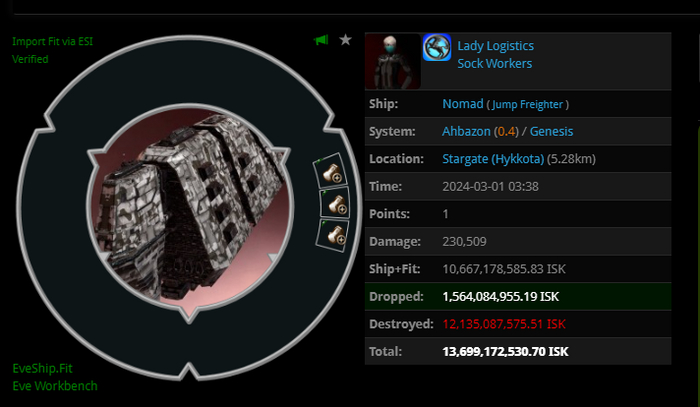The height and width of the screenshot is (407, 700).
Task: Open the Eve Workbench link
Action: [x=55, y=386]
